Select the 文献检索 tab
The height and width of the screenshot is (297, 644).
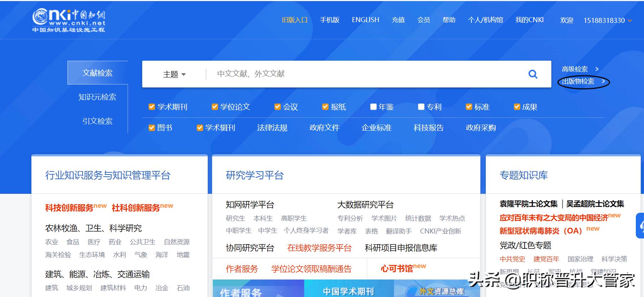(x=98, y=73)
